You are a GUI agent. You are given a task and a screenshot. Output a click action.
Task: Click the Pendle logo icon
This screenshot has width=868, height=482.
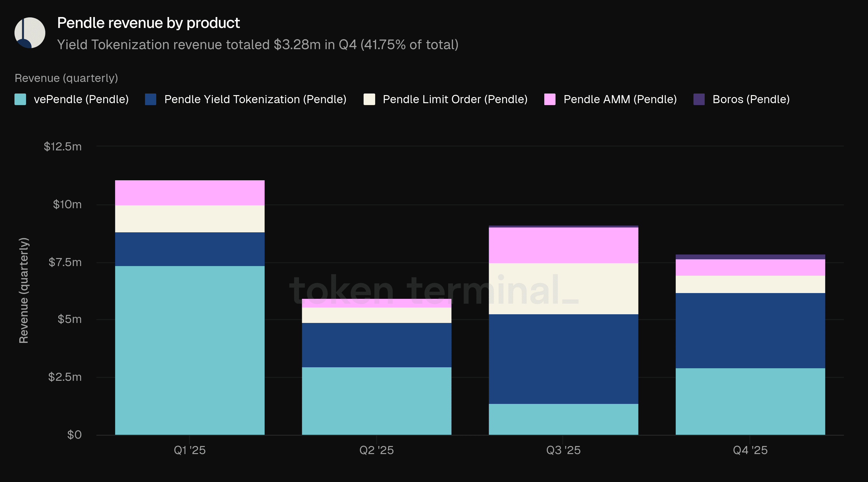click(x=30, y=33)
